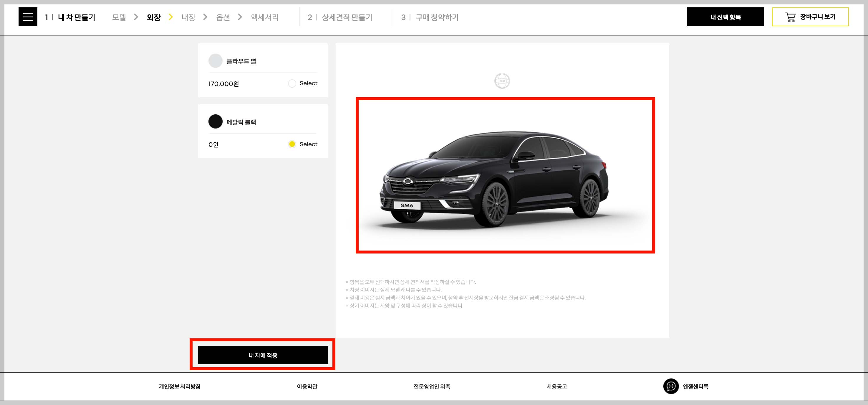The height and width of the screenshot is (405, 868).
Task: Go to the 내장 step
Action: point(188,17)
